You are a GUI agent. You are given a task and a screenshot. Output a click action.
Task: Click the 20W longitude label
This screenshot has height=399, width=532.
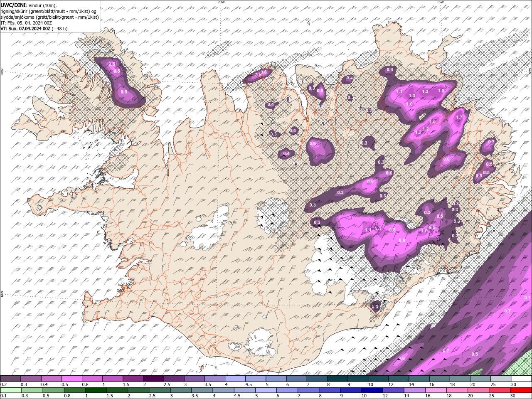pos(221,2)
